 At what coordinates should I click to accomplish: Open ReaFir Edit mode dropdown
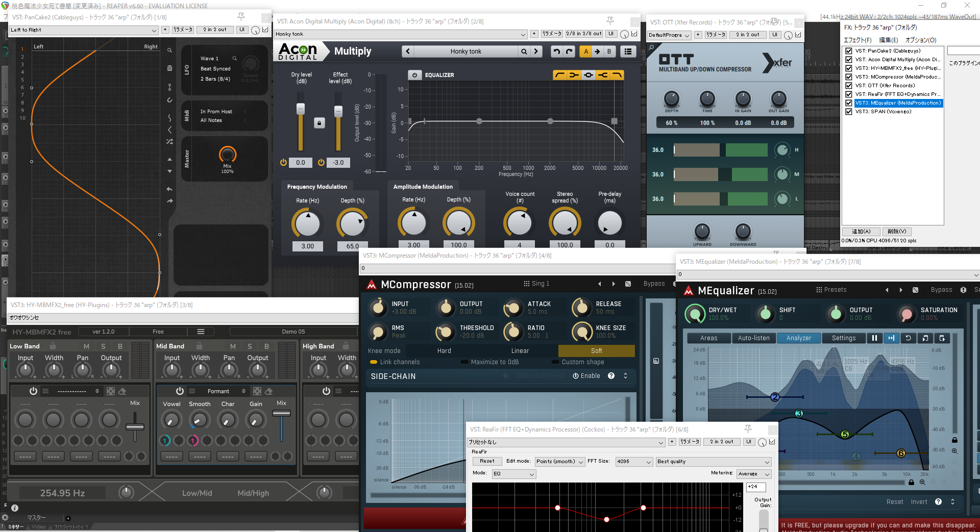559,462
